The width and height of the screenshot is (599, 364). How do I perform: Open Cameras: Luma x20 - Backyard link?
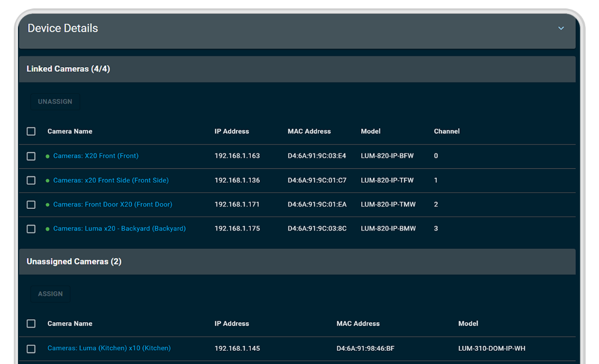point(119,229)
